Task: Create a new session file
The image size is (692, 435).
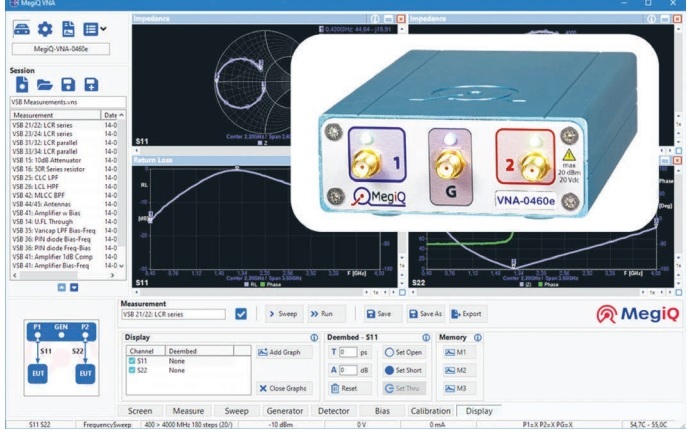Action: pyautogui.click(x=22, y=84)
